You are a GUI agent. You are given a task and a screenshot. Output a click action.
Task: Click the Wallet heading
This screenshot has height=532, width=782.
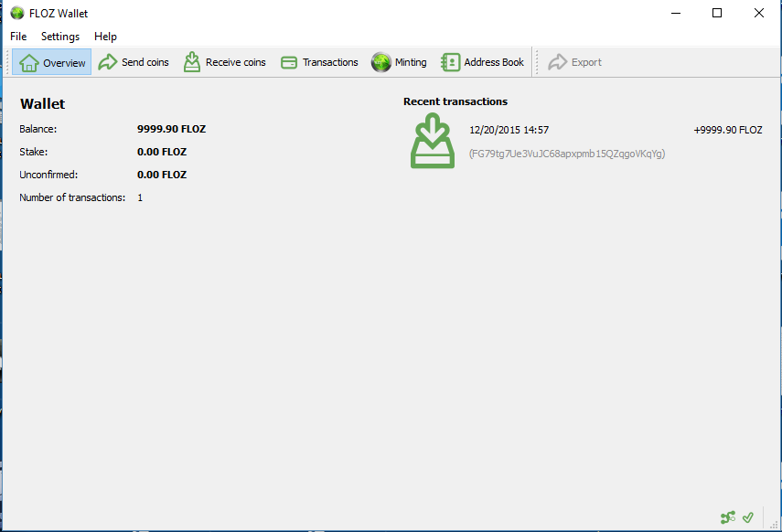coord(42,103)
